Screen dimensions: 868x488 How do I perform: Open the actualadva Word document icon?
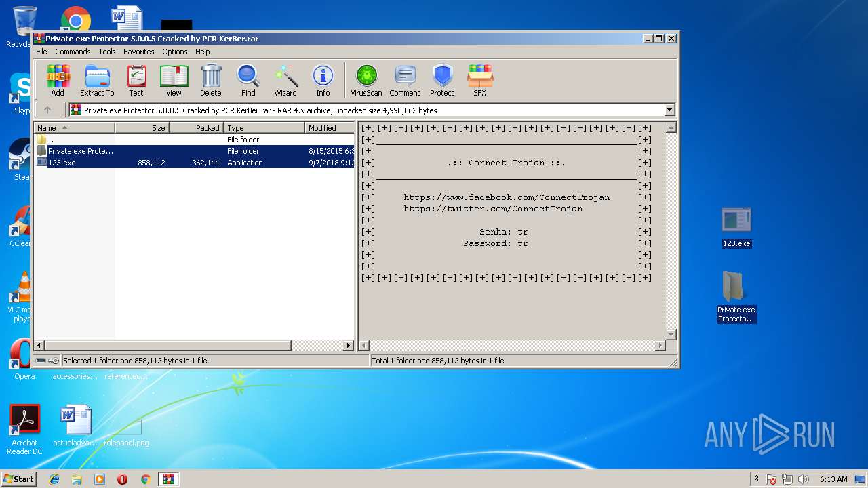pyautogui.click(x=75, y=426)
